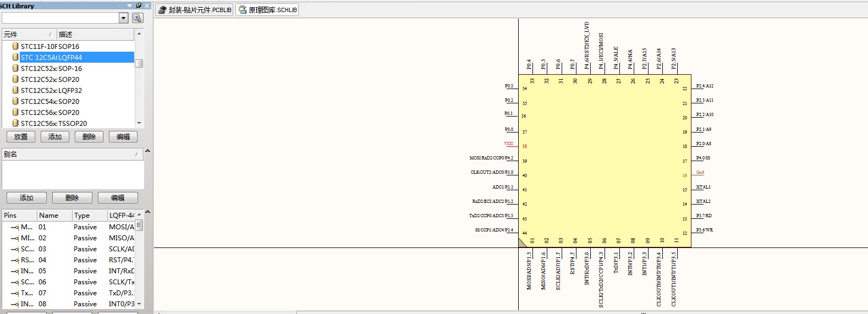The image size is (868, 314).
Task: Click the pins list scrollbar thumb
Action: [x=139, y=225]
